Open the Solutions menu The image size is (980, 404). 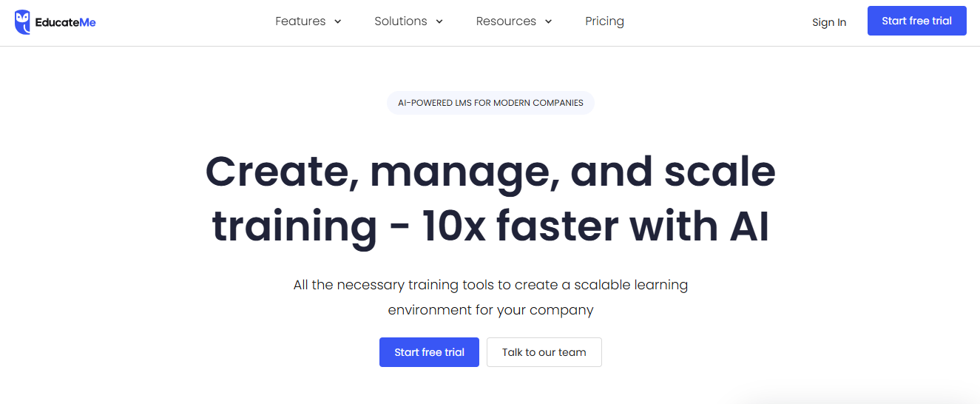(400, 21)
